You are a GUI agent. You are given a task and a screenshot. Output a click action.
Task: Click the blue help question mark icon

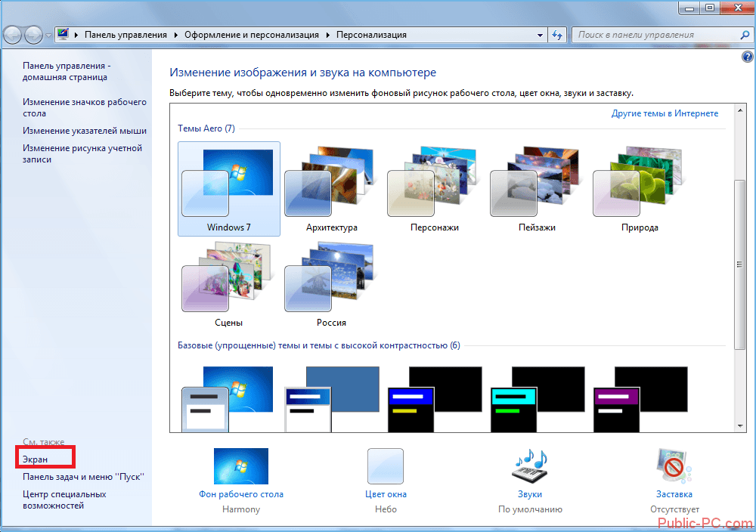click(748, 57)
